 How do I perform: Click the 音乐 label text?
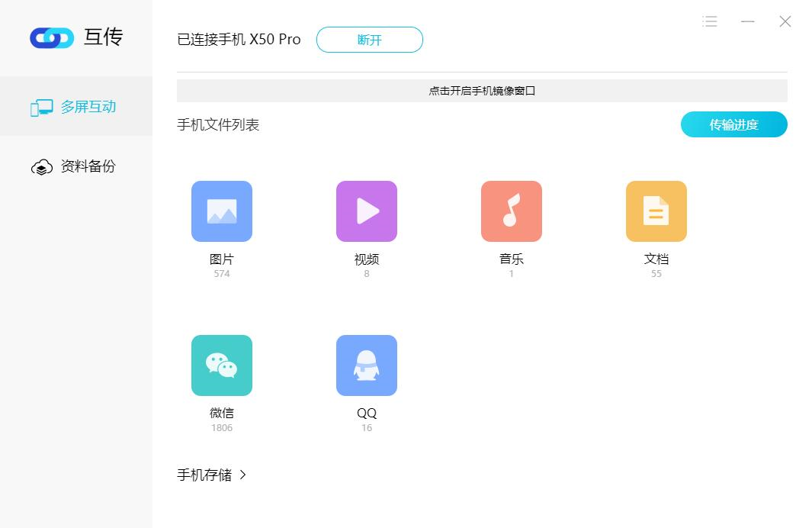511,259
